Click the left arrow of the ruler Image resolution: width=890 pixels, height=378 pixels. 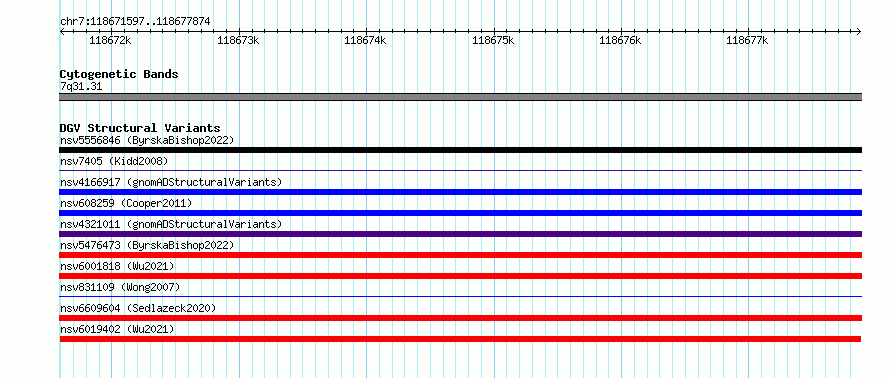click(62, 31)
